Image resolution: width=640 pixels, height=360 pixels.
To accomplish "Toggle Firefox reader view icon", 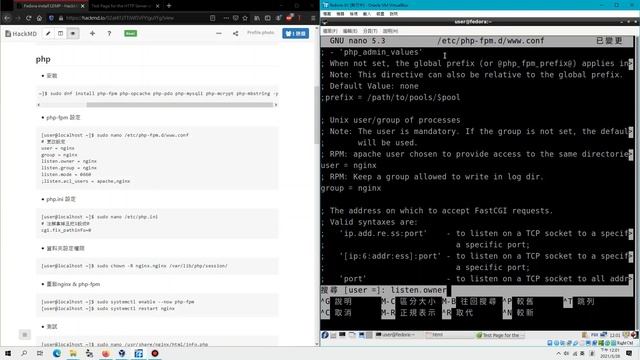I will pos(213,18).
